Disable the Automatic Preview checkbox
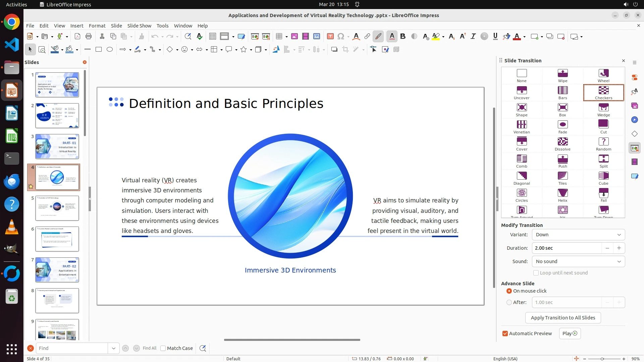The image size is (644, 362). pos(505,334)
